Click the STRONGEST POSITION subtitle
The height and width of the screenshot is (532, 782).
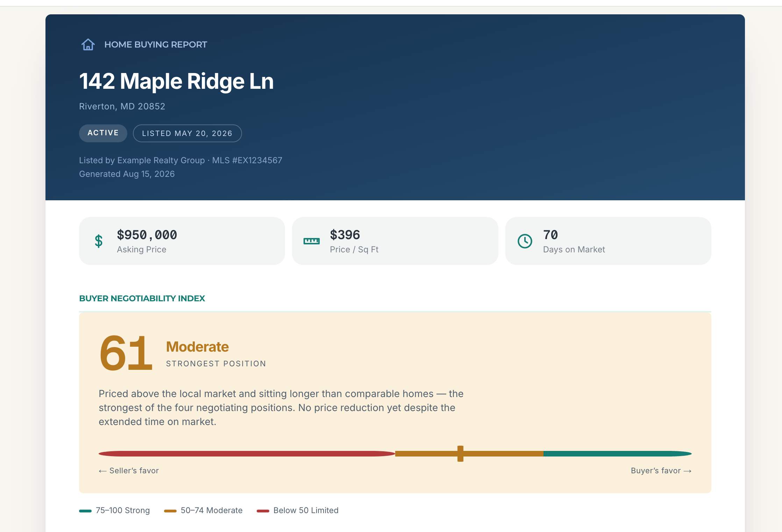(216, 364)
